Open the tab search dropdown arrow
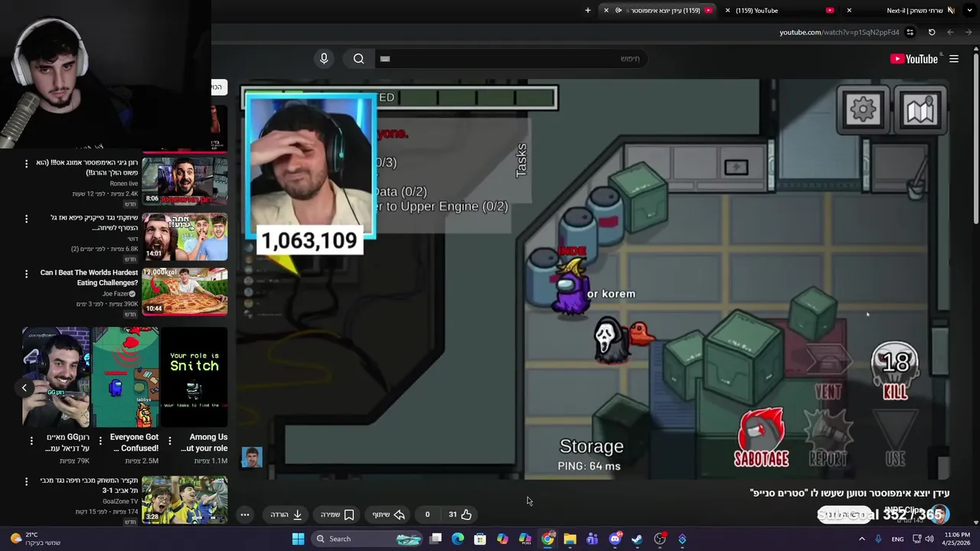This screenshot has width=980, height=551. click(969, 10)
